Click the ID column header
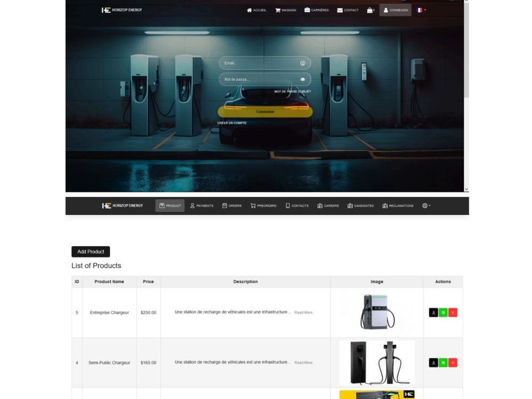 pos(77,281)
